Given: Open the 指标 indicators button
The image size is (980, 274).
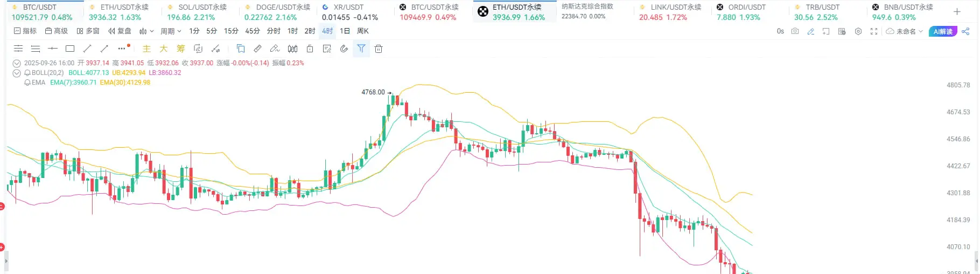Looking at the screenshot, I should 25,31.
